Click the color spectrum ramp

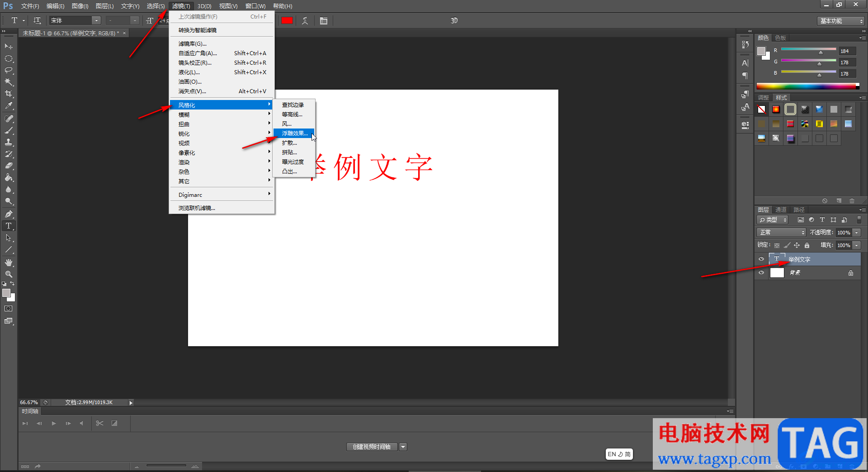click(808, 86)
